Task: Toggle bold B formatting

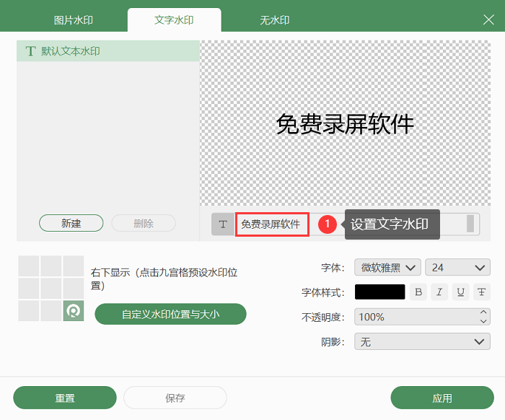Action: tap(418, 292)
